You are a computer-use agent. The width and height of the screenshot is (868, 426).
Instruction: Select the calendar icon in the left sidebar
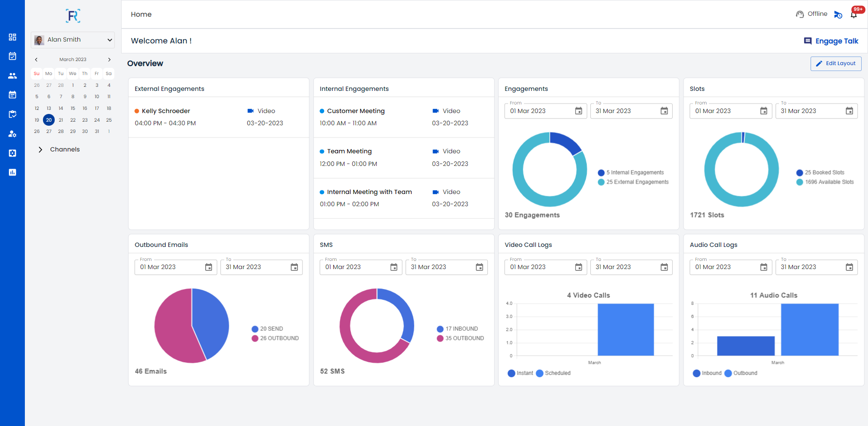[x=13, y=56]
